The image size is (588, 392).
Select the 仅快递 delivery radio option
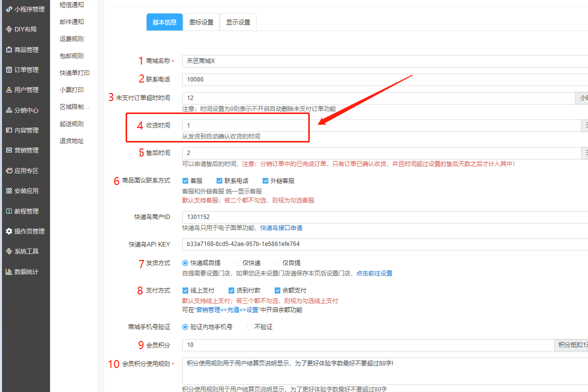(x=237, y=263)
